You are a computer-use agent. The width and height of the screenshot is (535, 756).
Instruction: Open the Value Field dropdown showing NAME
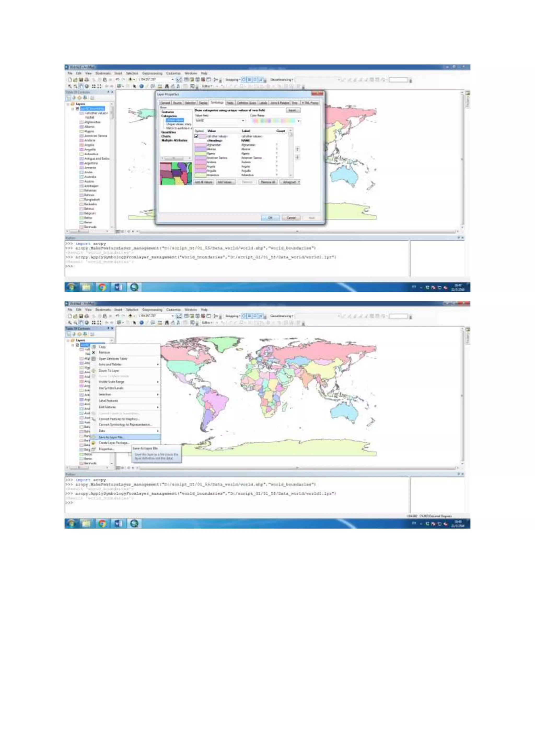tap(243, 121)
